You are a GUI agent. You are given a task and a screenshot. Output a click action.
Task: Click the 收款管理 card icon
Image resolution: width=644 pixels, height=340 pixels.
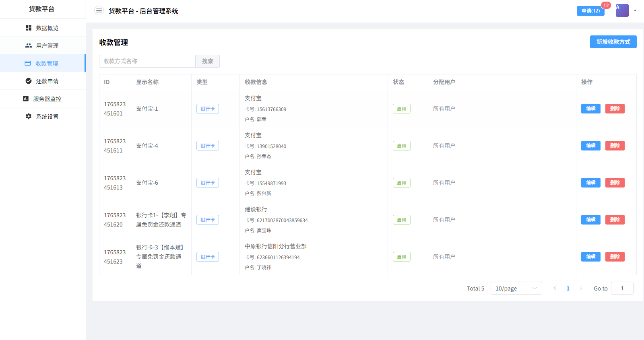click(28, 63)
